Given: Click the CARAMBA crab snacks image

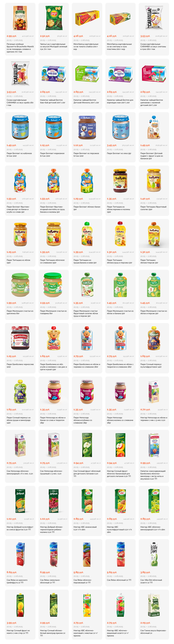Looking at the screenshot, I should point(20,74).
